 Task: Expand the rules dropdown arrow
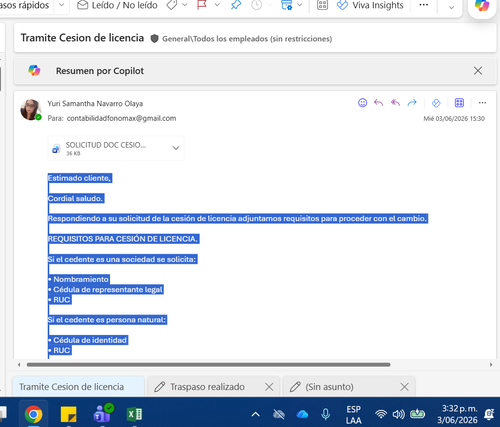pyautogui.click(x=300, y=5)
